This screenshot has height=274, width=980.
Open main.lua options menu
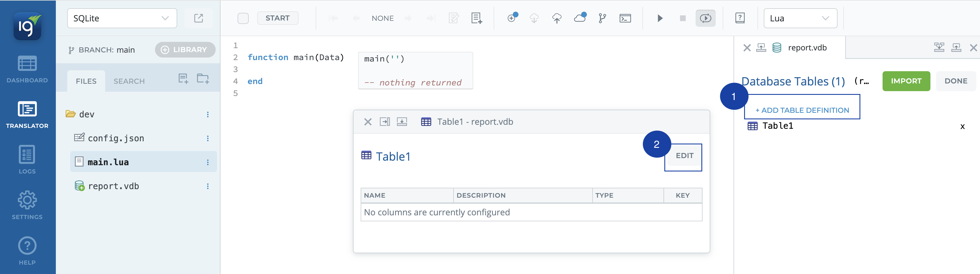click(208, 163)
